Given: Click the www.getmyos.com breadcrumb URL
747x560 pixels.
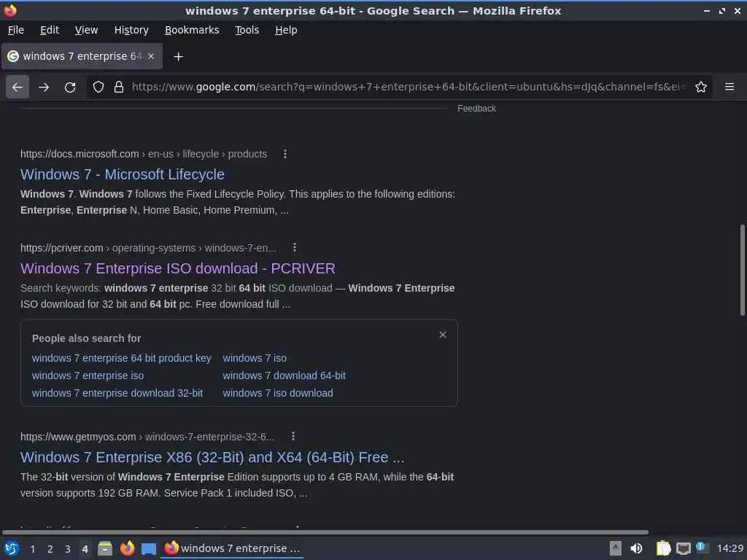Looking at the screenshot, I should tap(147, 437).
